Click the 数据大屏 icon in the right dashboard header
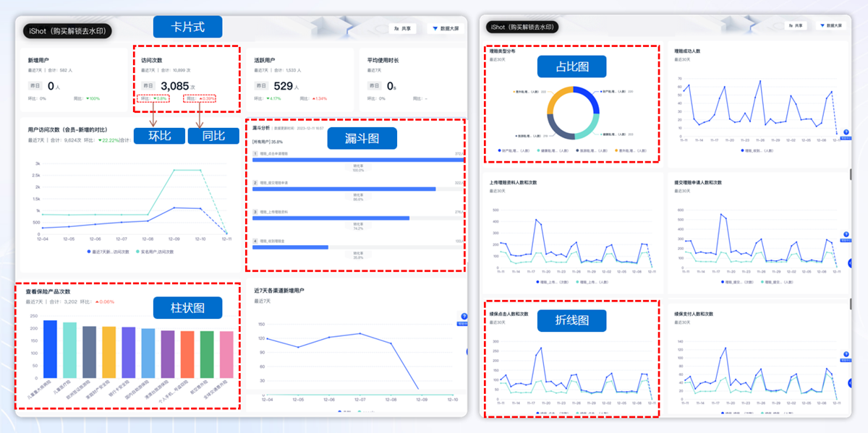 tap(822, 25)
